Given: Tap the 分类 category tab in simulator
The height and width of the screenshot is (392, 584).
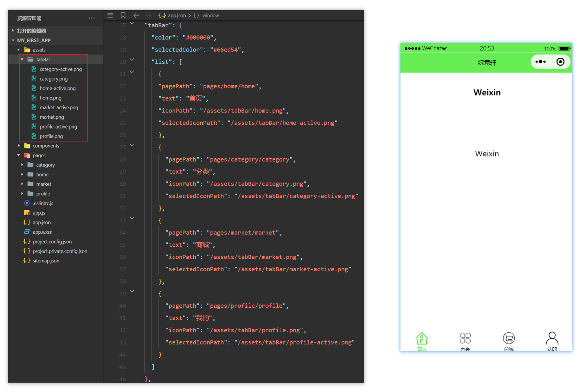Looking at the screenshot, I should click(x=465, y=341).
